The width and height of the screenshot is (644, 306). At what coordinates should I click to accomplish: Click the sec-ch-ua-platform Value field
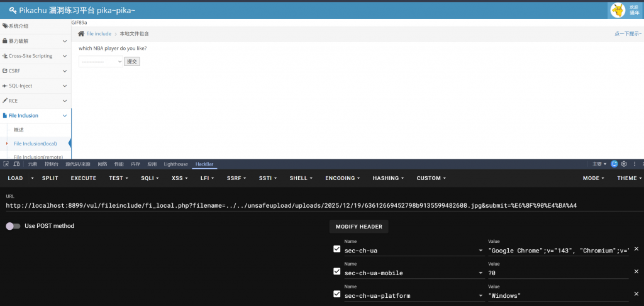click(x=558, y=296)
